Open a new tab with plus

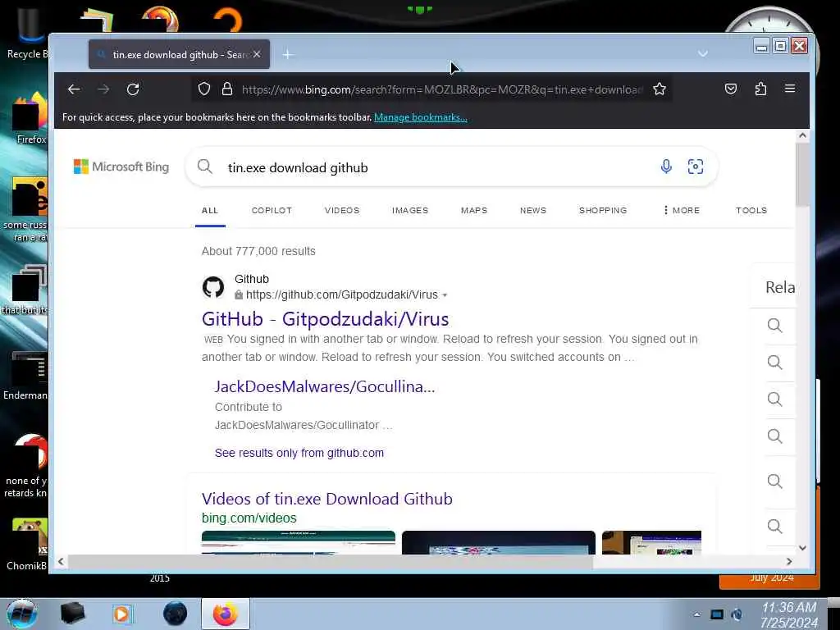[288, 54]
